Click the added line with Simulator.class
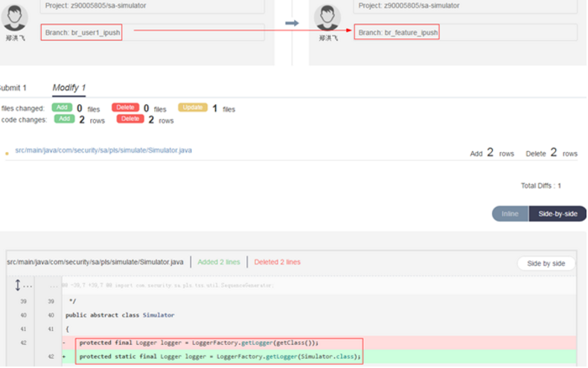 [319, 357]
